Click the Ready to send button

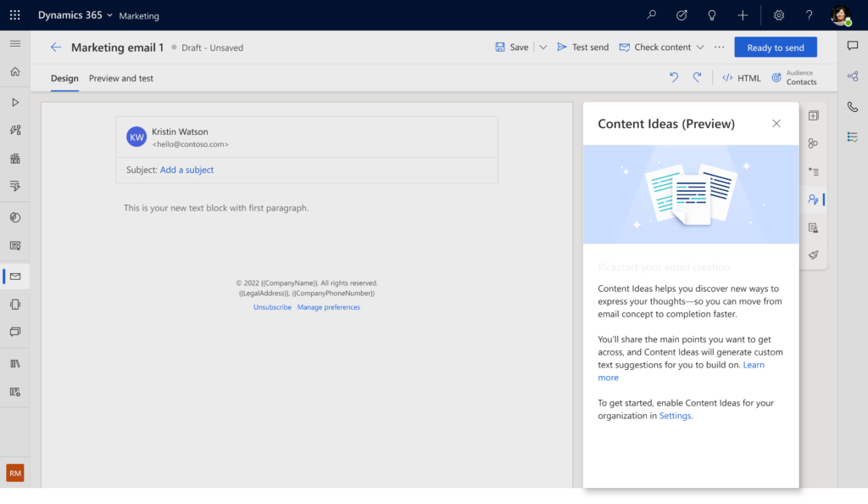pyautogui.click(x=775, y=48)
